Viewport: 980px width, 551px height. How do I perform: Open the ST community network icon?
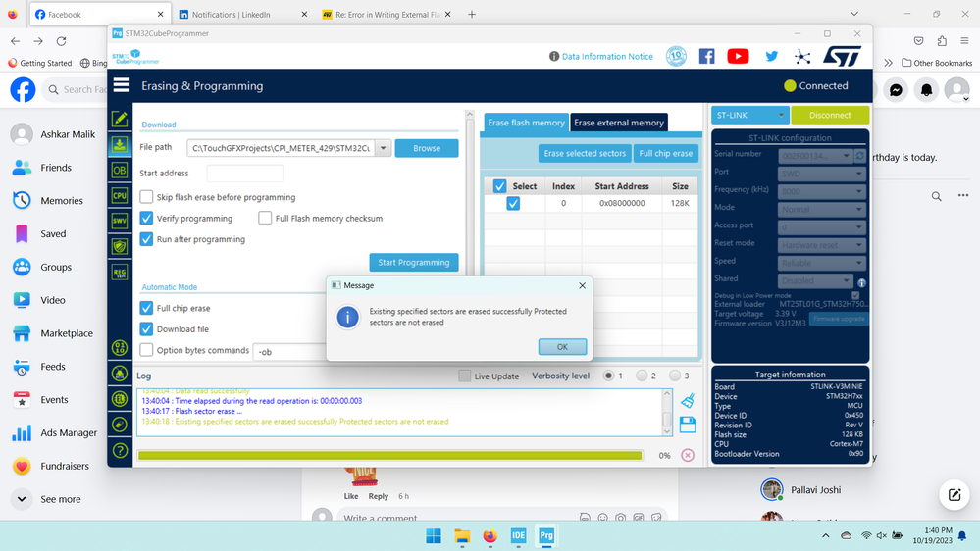802,57
